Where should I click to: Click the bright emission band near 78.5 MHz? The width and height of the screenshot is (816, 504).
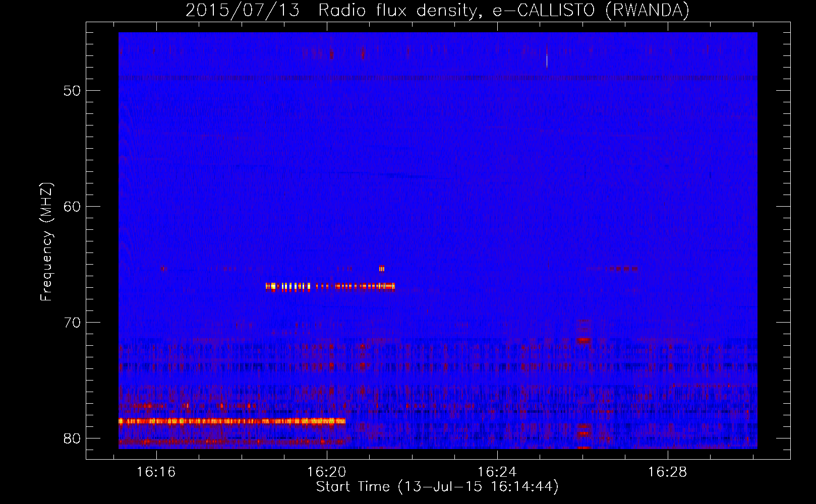click(x=232, y=421)
